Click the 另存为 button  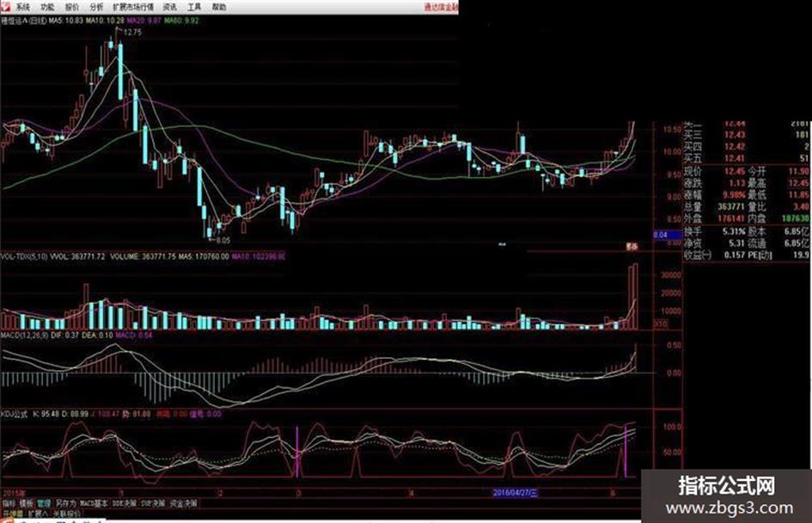pyautogui.click(x=66, y=502)
